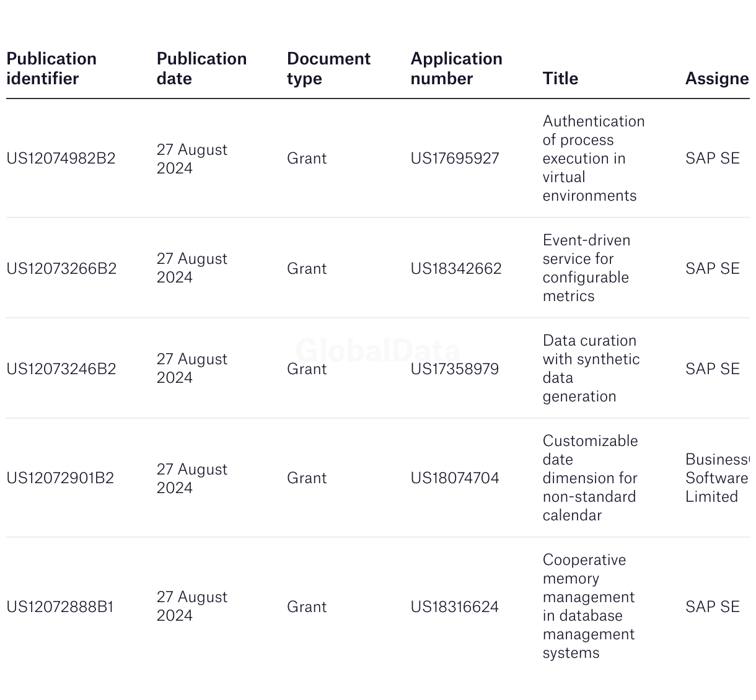Click title Event-driven service for configurable metrics
Viewport: 756px width, 700px height.
[586, 268]
